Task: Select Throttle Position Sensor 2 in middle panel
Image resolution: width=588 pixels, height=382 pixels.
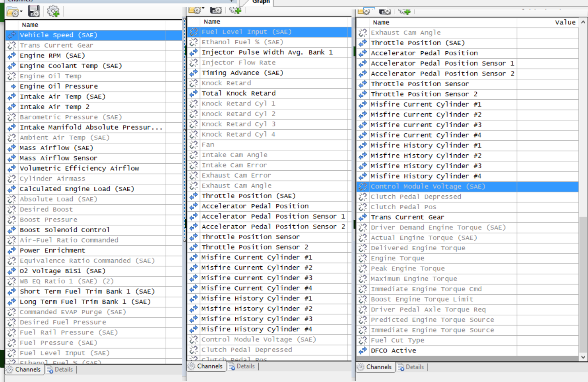Action: (269, 247)
